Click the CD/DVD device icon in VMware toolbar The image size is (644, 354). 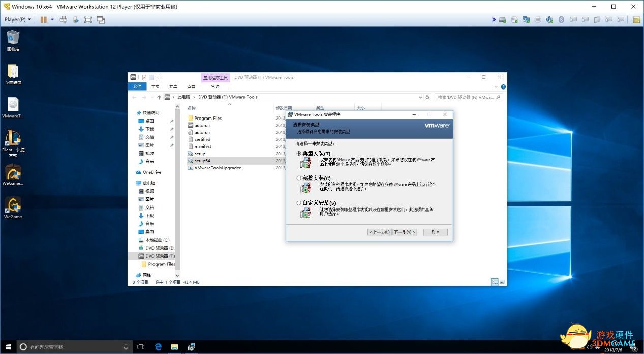[514, 20]
